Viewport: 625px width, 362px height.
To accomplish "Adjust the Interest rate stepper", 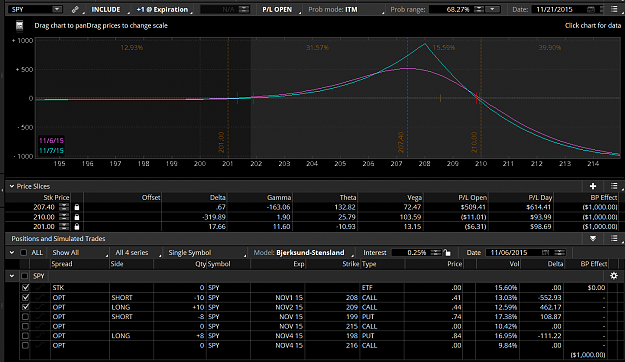I will click(436, 252).
